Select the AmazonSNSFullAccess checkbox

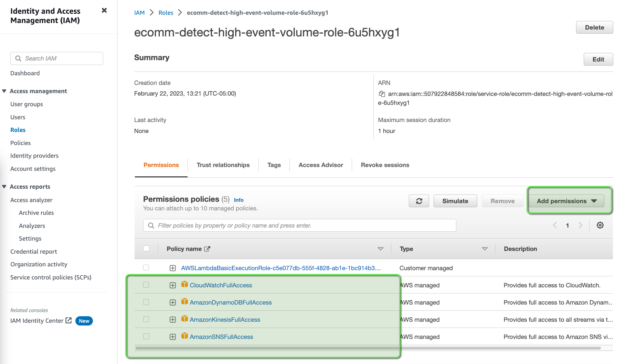(x=146, y=337)
